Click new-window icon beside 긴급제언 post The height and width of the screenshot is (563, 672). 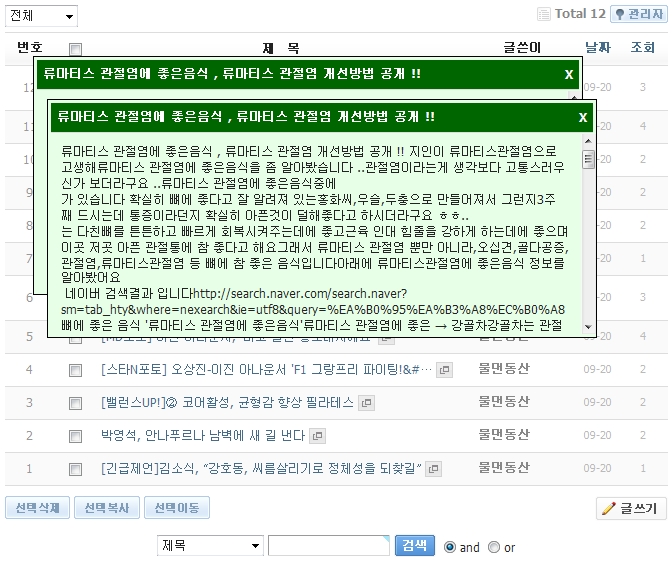pos(435,469)
